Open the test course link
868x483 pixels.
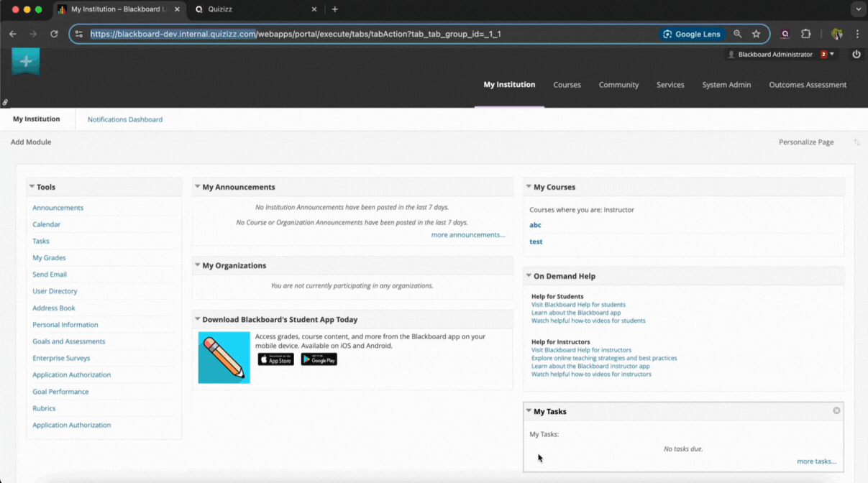click(536, 241)
